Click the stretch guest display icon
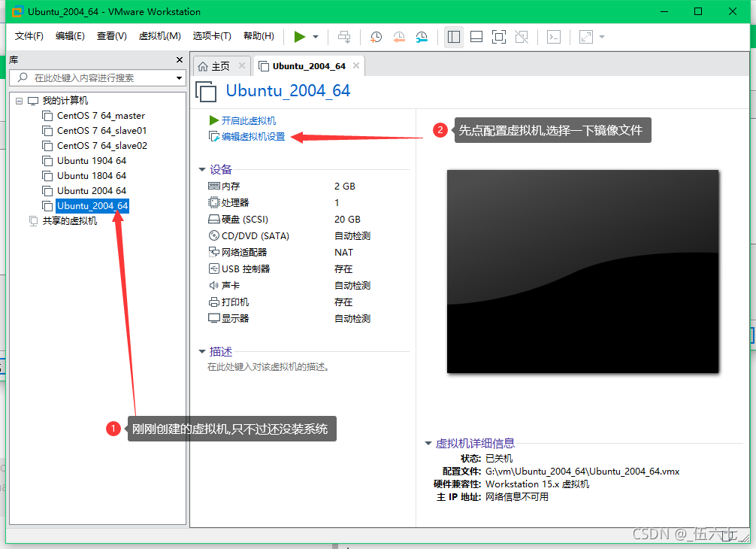The image size is (756, 549). click(586, 37)
